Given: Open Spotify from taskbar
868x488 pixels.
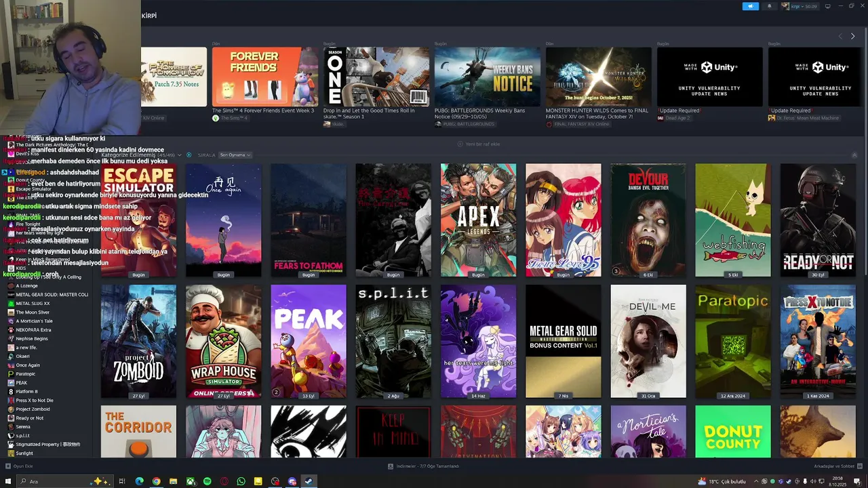Looking at the screenshot, I should [x=208, y=481].
